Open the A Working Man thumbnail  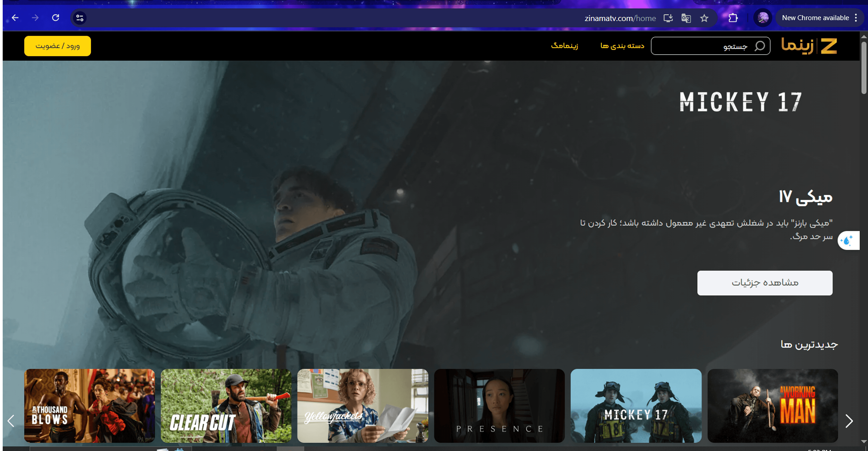[772, 405]
